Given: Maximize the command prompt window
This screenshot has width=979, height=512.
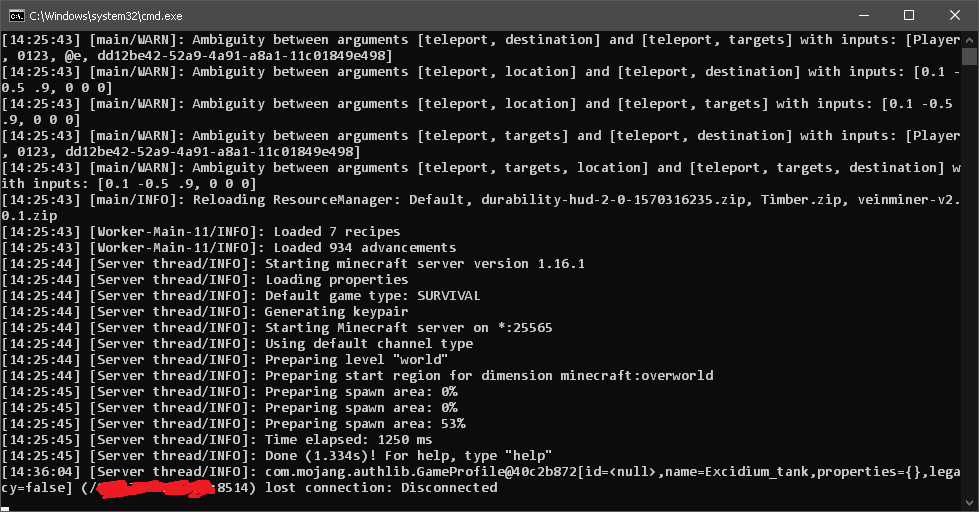Looking at the screenshot, I should (909, 15).
